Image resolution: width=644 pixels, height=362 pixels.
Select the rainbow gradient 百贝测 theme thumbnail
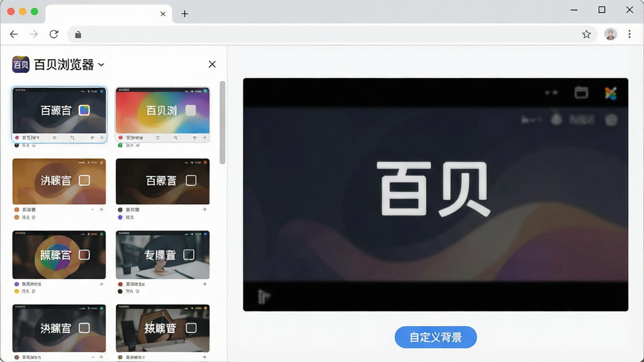(x=163, y=110)
